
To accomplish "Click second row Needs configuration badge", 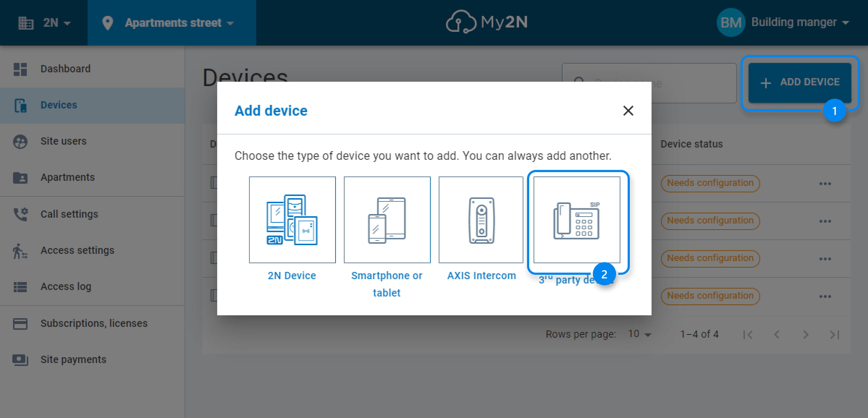I will [710, 221].
